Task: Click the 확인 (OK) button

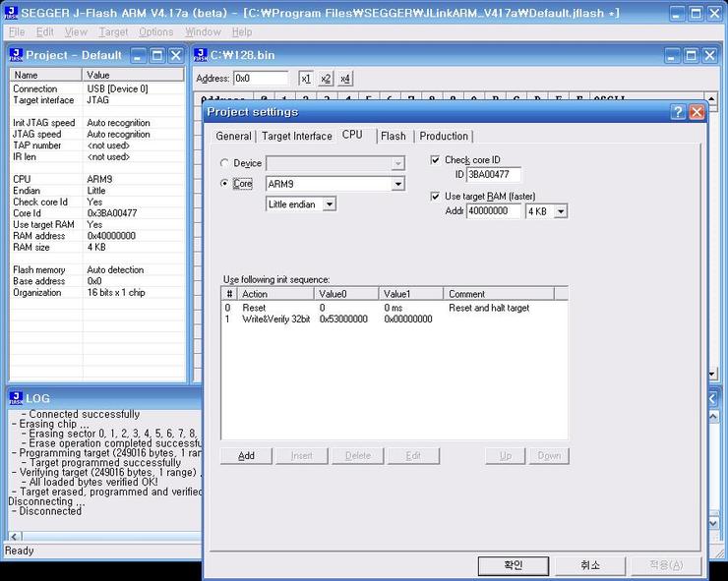Action: point(514,564)
